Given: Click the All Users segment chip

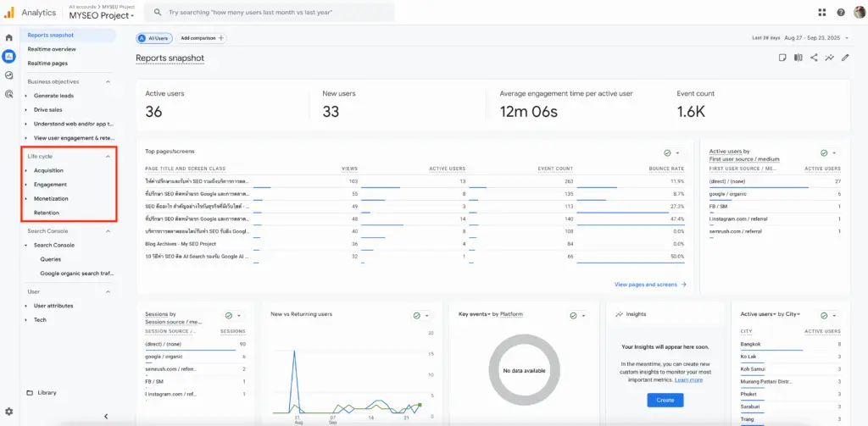Looking at the screenshot, I should coord(153,38).
